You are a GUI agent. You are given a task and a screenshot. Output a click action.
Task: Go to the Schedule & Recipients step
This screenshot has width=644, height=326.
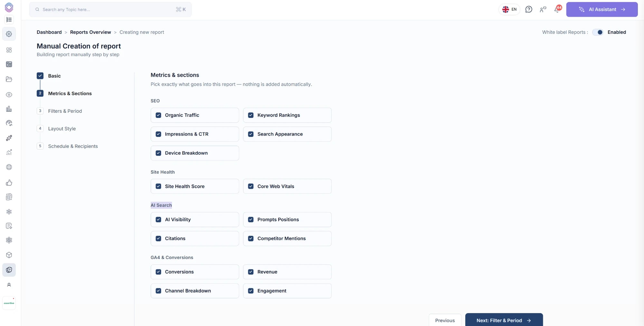point(67,146)
